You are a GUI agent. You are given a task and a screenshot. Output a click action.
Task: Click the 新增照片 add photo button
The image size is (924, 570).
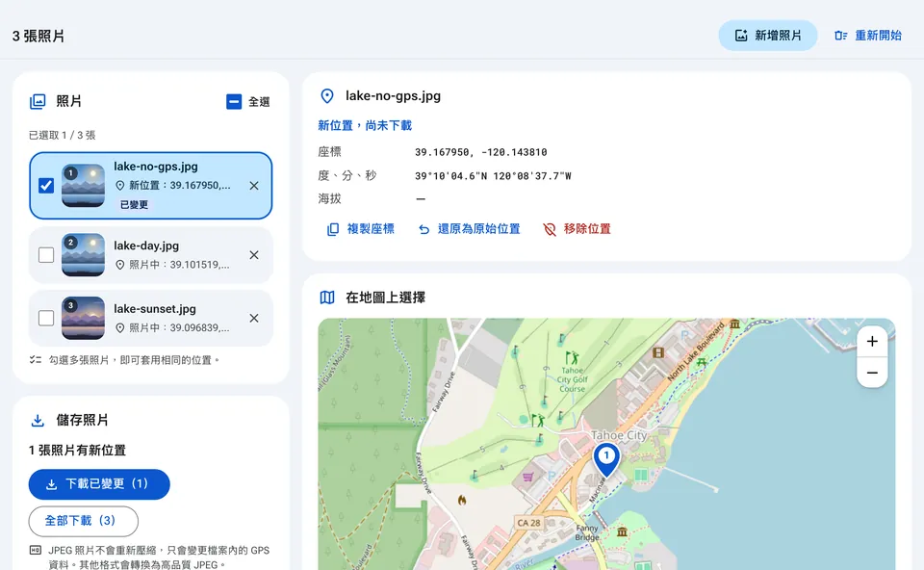click(768, 36)
